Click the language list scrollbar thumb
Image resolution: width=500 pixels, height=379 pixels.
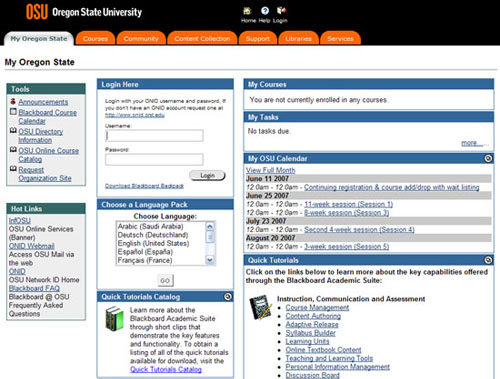tap(210, 236)
